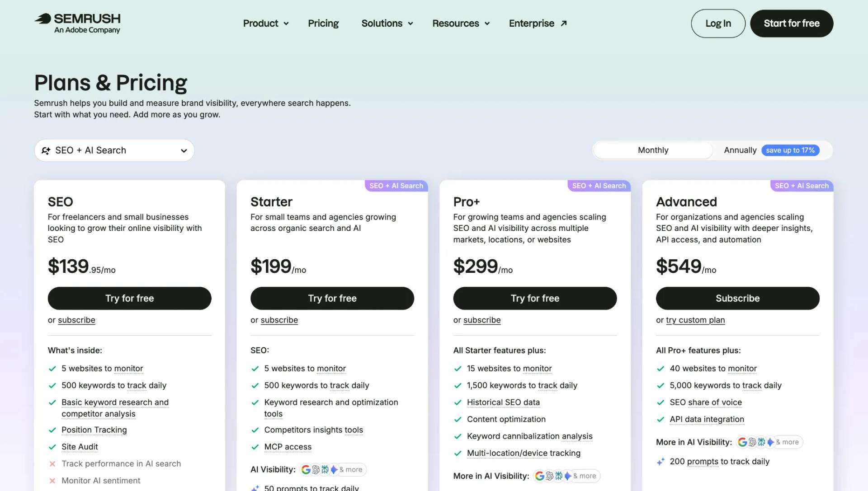Click SEO + AI Search tag on Starter card
This screenshot has width=868, height=491.
pos(396,186)
